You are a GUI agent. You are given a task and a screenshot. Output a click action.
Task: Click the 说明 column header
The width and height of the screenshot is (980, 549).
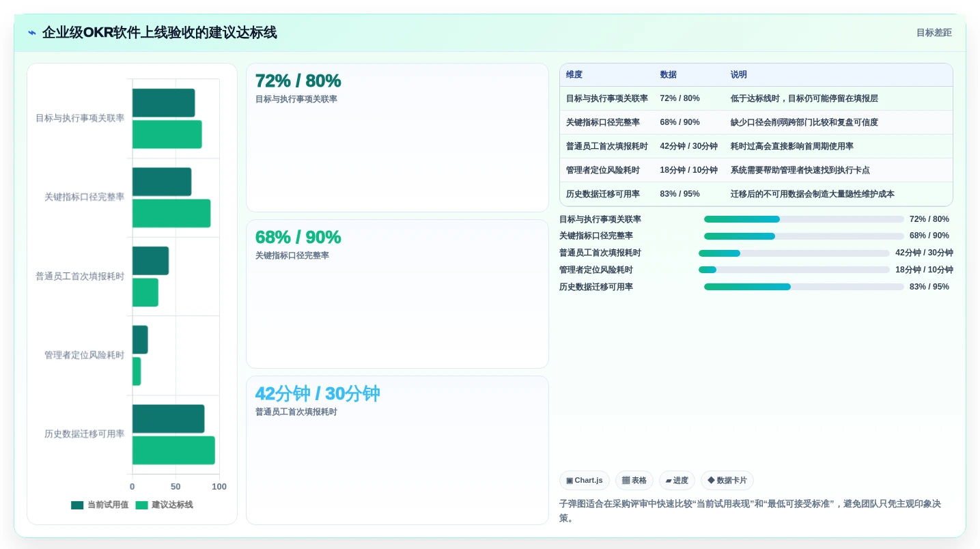(x=739, y=74)
